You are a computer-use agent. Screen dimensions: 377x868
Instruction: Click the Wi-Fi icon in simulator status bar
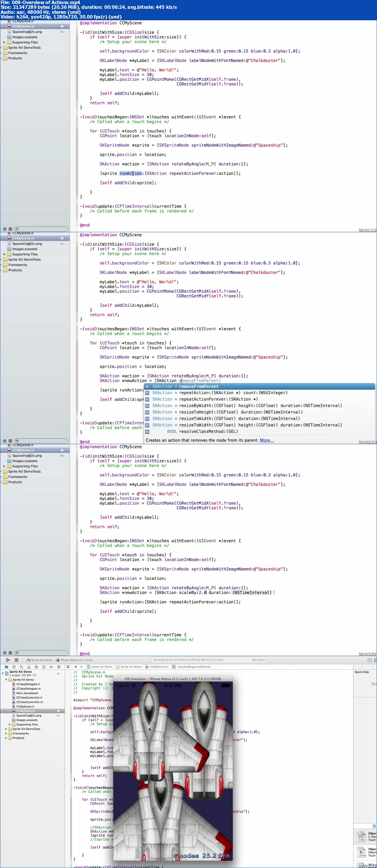pyautogui.click(x=134, y=685)
